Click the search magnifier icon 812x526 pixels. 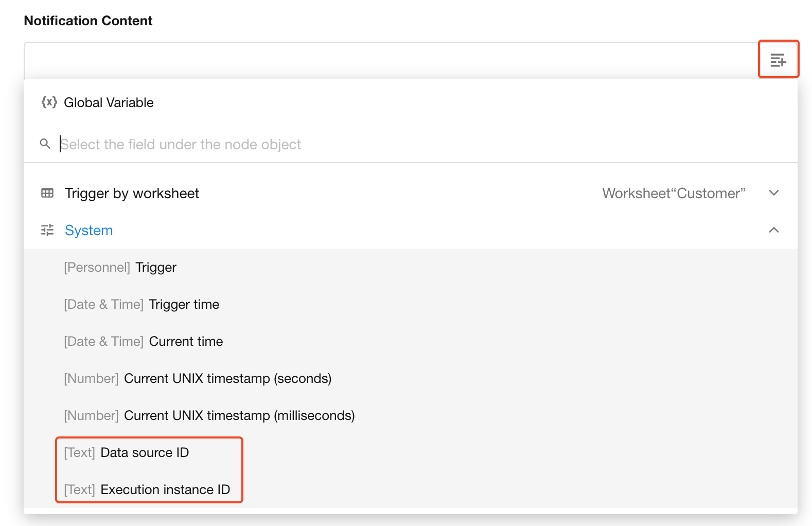tap(45, 144)
